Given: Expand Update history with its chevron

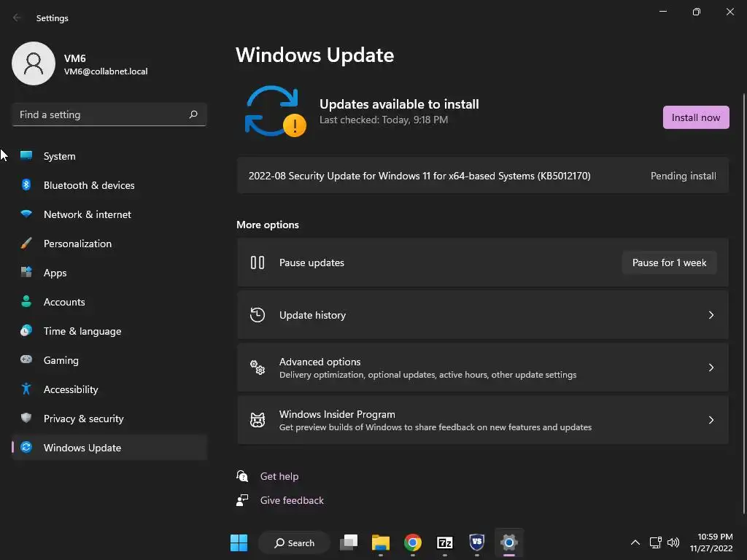Looking at the screenshot, I should click(711, 315).
